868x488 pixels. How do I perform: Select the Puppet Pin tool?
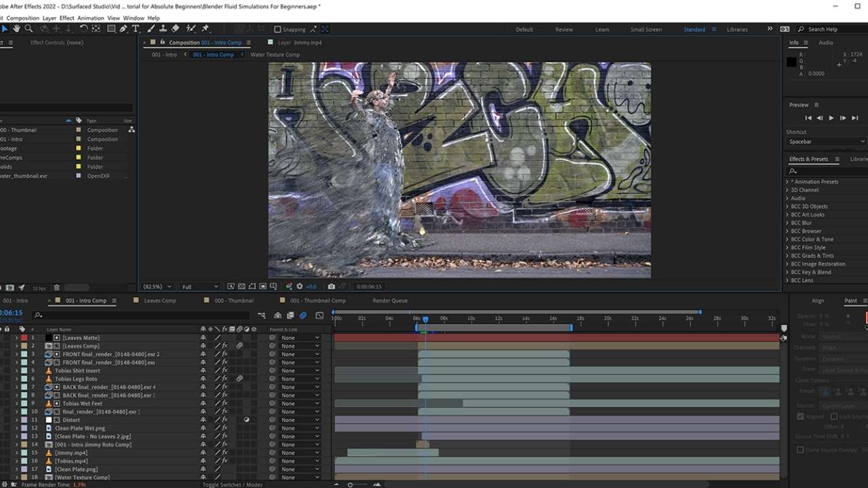(x=205, y=28)
